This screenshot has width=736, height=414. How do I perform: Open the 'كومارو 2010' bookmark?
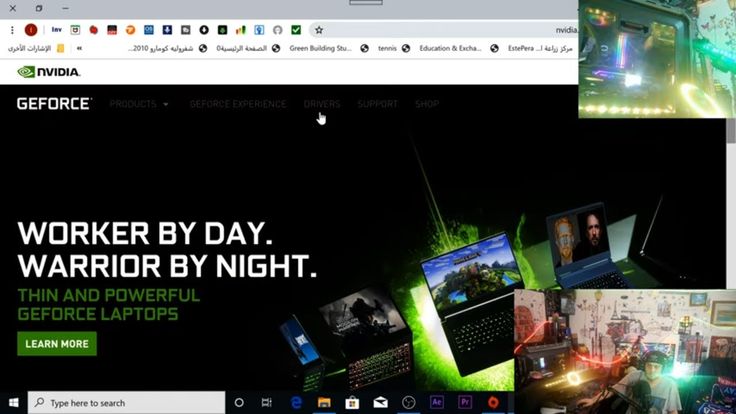point(168,48)
